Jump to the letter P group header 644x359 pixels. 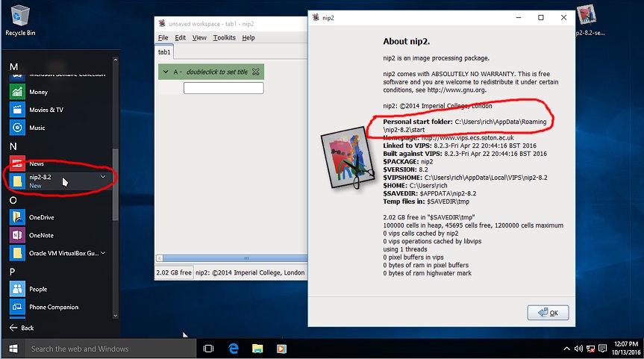13,272
